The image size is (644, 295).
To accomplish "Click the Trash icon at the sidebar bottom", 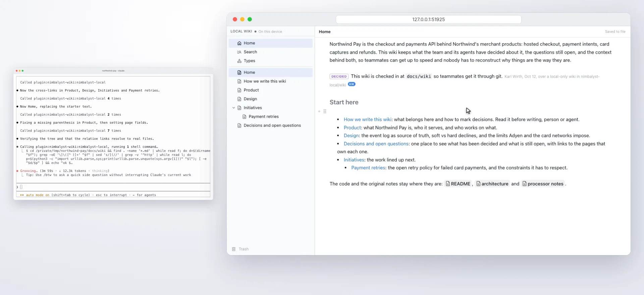I will pyautogui.click(x=234, y=249).
